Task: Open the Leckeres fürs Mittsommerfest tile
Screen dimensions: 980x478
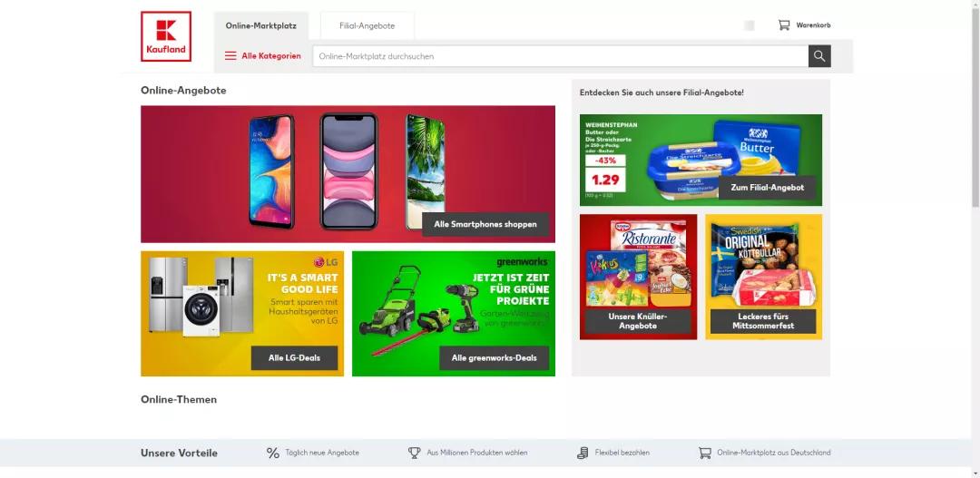Action: (x=764, y=277)
